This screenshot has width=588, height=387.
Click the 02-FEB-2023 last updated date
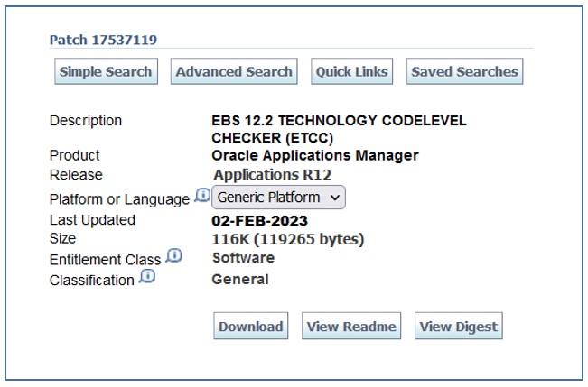tap(259, 221)
